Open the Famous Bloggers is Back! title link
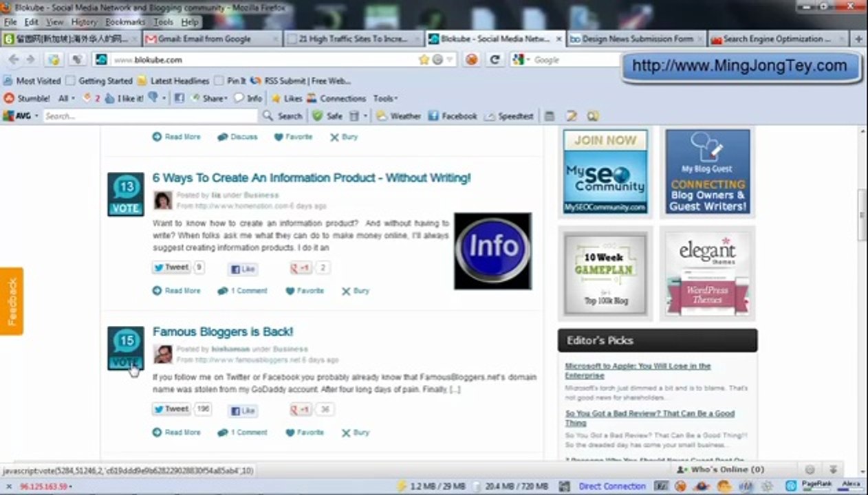868x495 pixels. coord(223,332)
